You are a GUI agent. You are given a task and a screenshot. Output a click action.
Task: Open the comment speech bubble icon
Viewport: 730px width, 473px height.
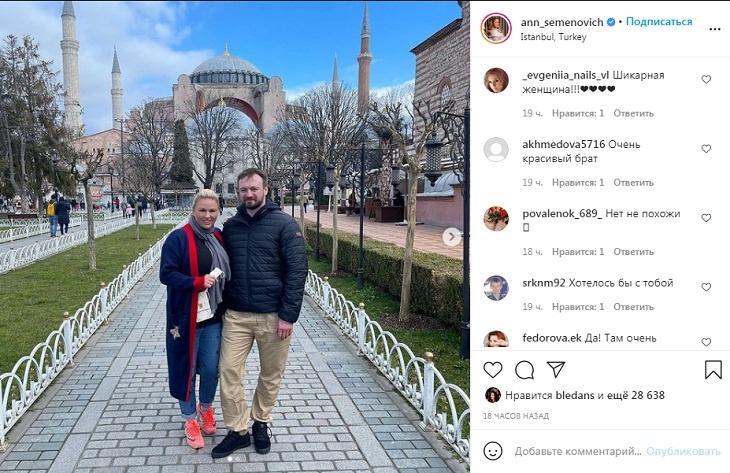pos(524,370)
